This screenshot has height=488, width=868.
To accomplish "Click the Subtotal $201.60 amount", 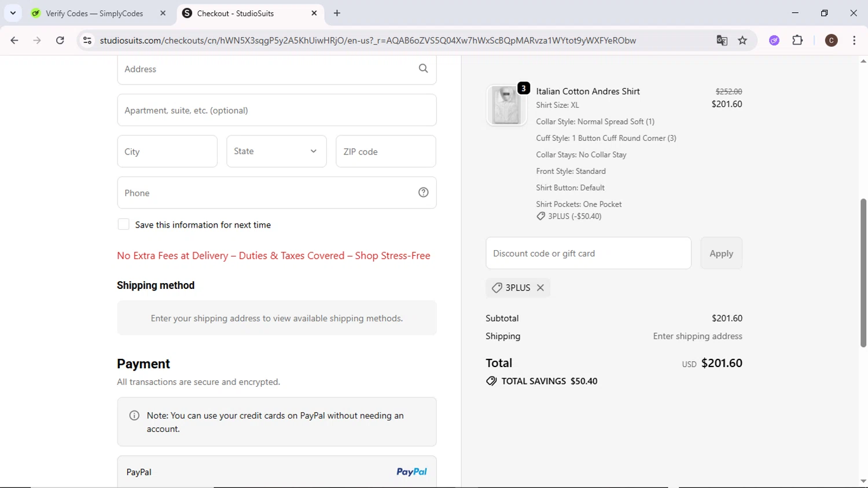I will (x=727, y=318).
